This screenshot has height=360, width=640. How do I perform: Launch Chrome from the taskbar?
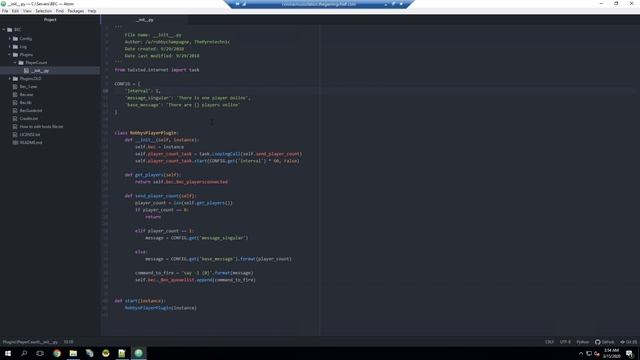(57, 353)
